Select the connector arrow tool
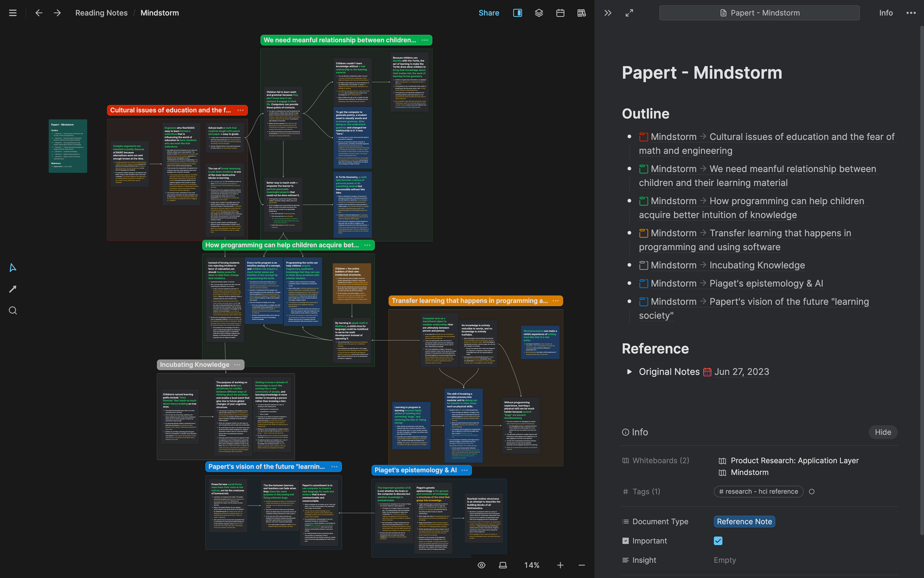924x578 pixels. click(x=13, y=289)
